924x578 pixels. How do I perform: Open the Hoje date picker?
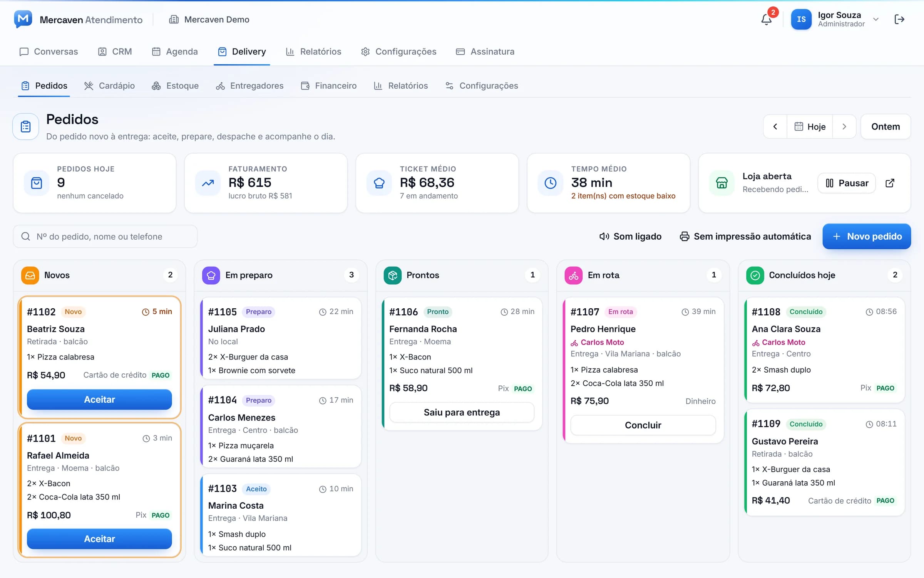tap(810, 126)
